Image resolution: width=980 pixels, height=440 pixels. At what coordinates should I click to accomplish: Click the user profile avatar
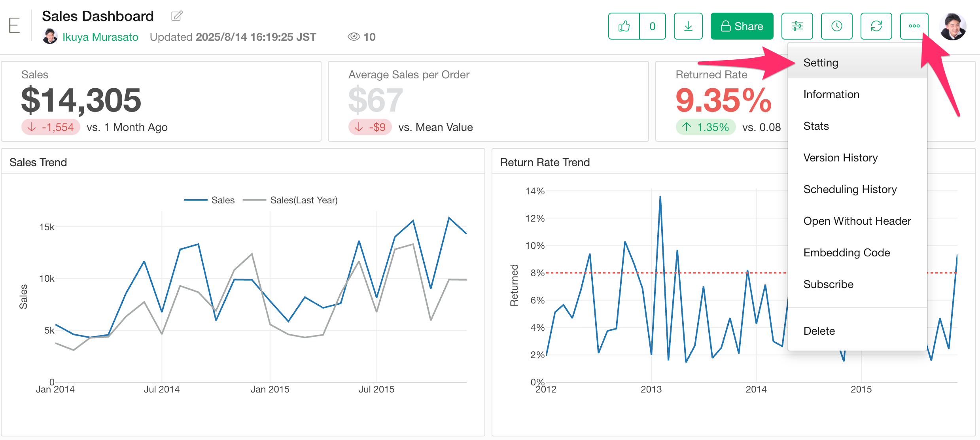click(952, 26)
